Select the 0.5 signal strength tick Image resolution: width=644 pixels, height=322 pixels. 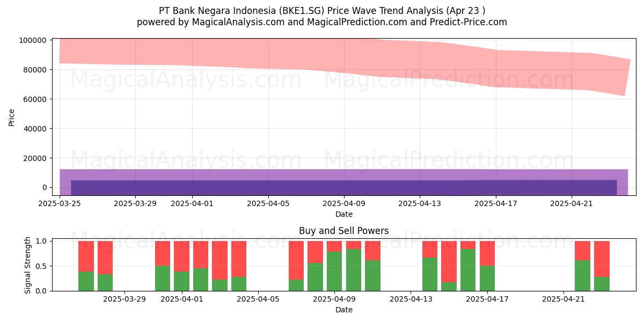(x=41, y=266)
